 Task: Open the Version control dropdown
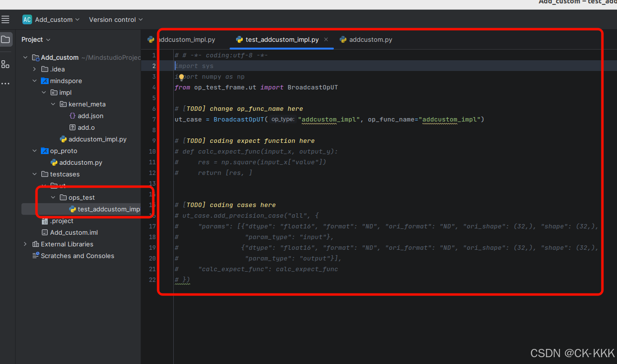pos(116,19)
